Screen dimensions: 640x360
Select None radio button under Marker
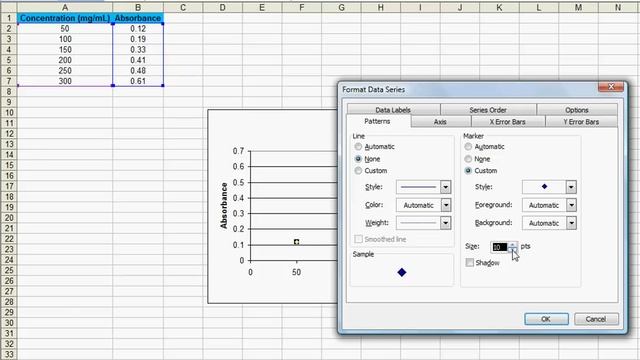click(468, 159)
